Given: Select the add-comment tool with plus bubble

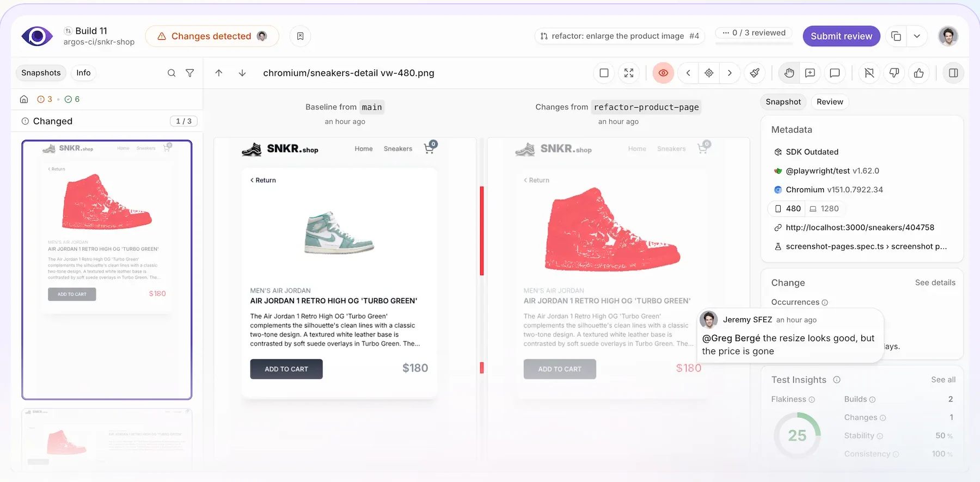Looking at the screenshot, I should (x=810, y=73).
